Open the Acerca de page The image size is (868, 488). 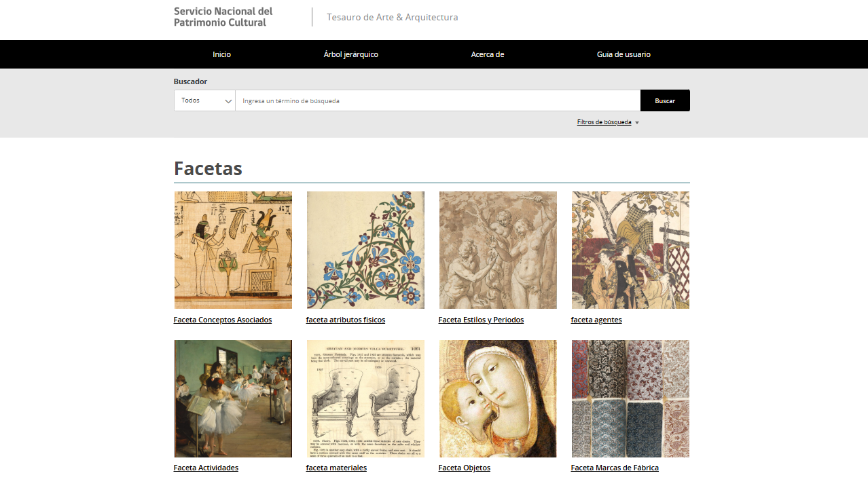[x=487, y=54]
